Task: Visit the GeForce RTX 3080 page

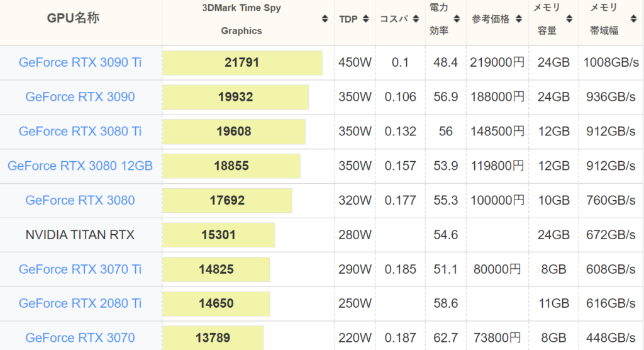Action: point(80,200)
